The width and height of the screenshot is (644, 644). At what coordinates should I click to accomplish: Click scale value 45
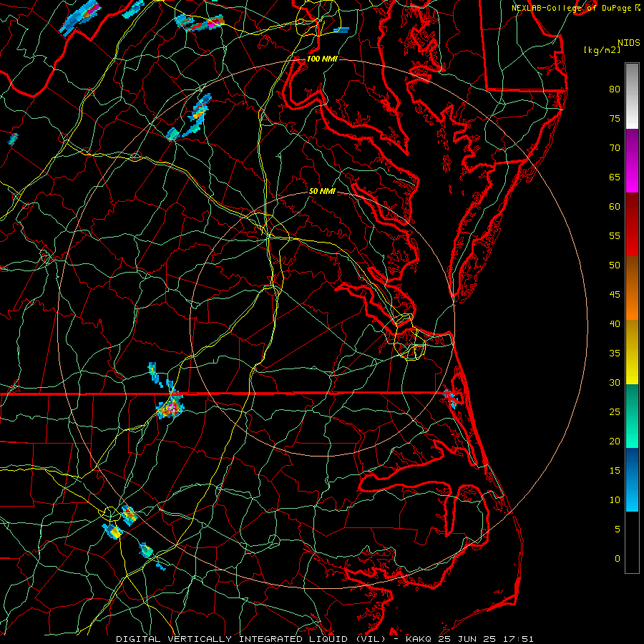point(615,295)
